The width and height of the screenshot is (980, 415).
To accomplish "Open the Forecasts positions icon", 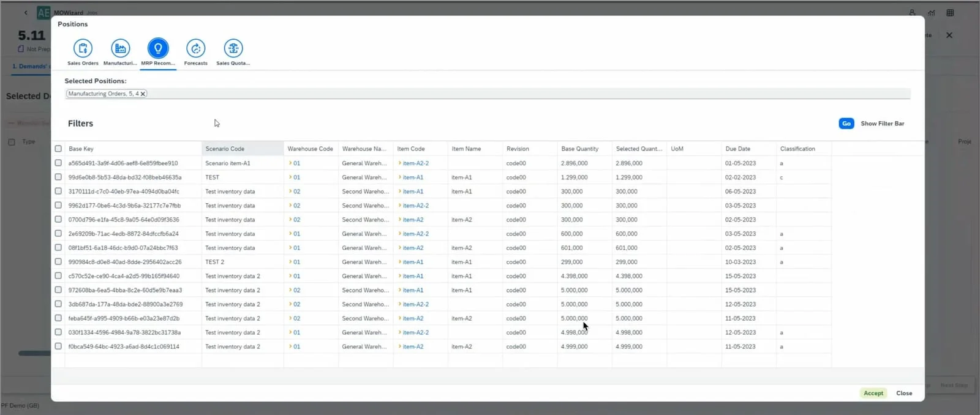I will click(x=195, y=48).
